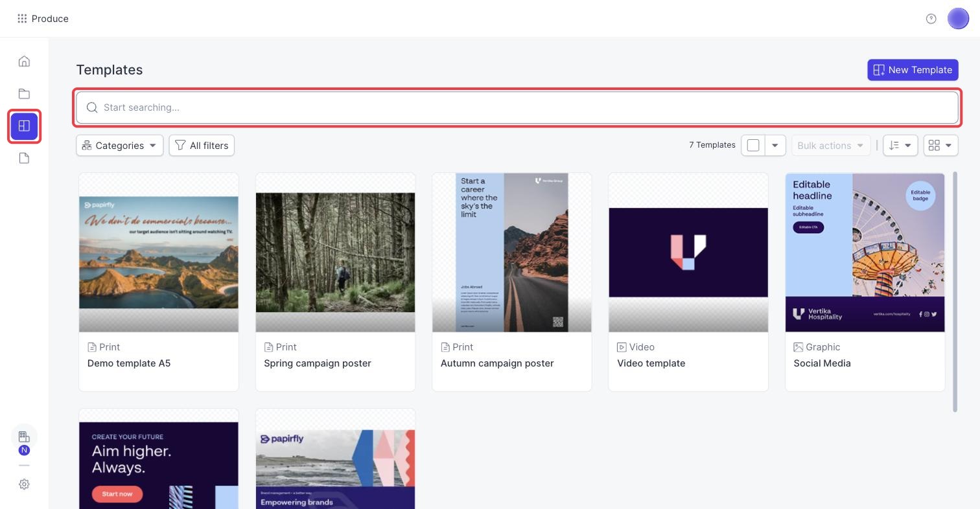Select the Templates sidebar icon
The height and width of the screenshot is (509, 980).
coord(25,126)
